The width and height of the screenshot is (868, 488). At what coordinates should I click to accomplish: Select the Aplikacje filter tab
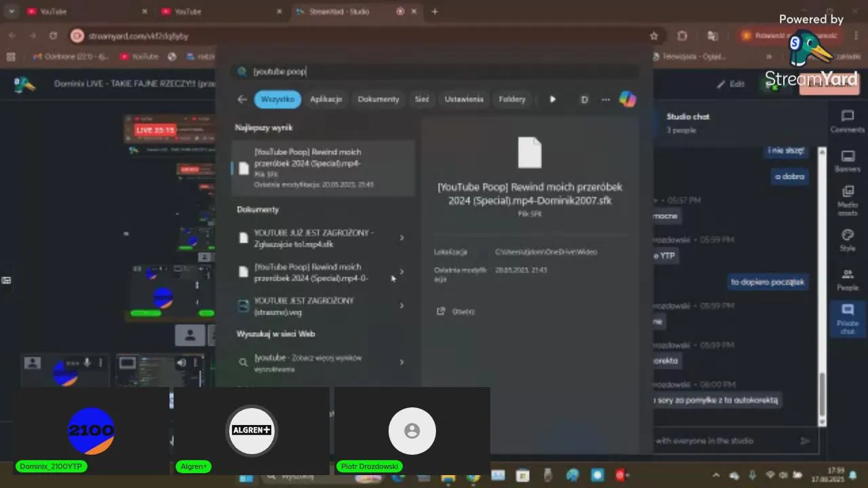coord(326,99)
